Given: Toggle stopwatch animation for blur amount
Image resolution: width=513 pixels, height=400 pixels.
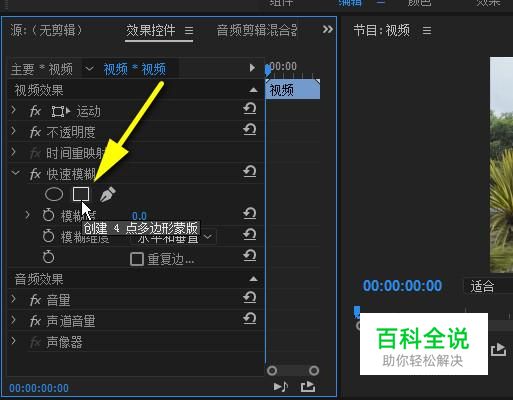Looking at the screenshot, I should click(x=48, y=215).
